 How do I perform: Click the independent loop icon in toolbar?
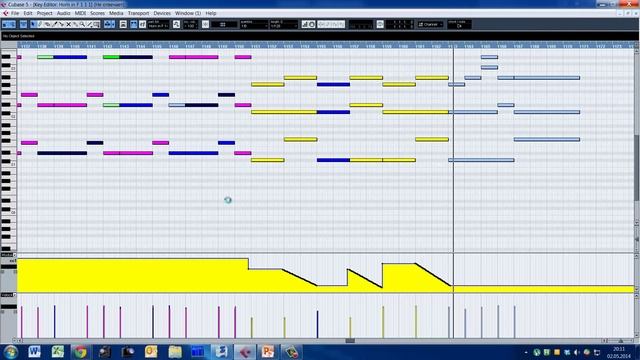[x=380, y=24]
